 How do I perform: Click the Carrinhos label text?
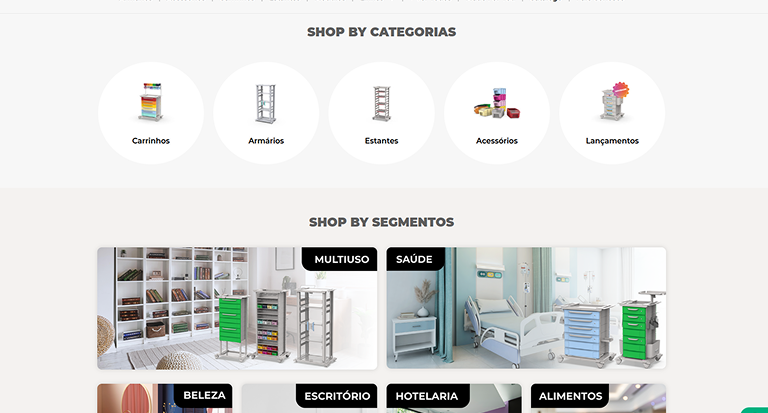[x=151, y=141]
